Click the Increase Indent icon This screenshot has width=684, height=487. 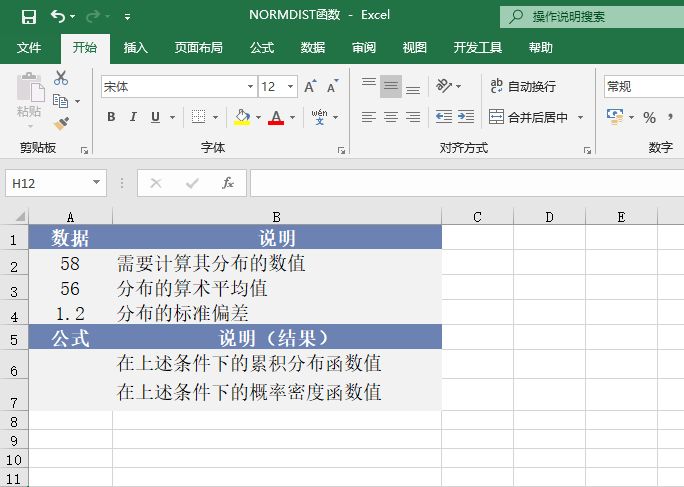[466, 117]
